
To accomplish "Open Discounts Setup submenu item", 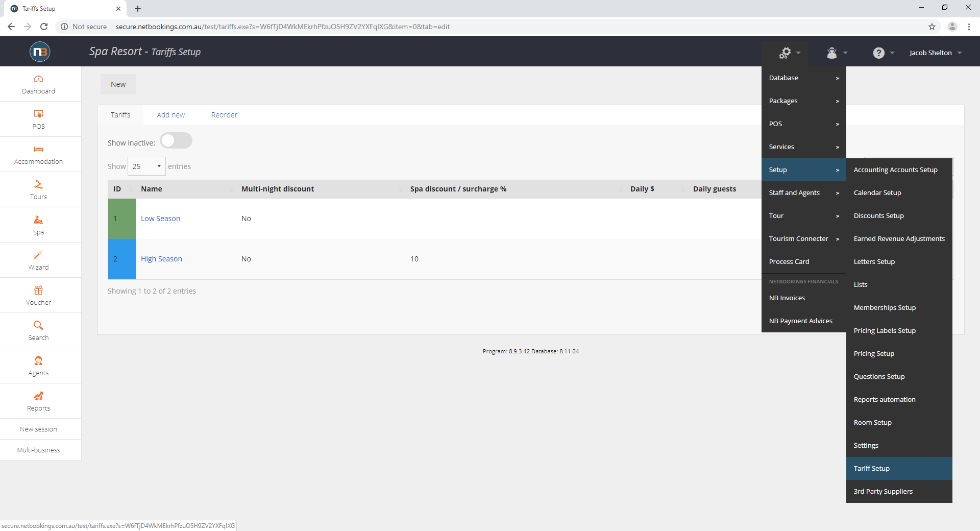I will pyautogui.click(x=899, y=215).
